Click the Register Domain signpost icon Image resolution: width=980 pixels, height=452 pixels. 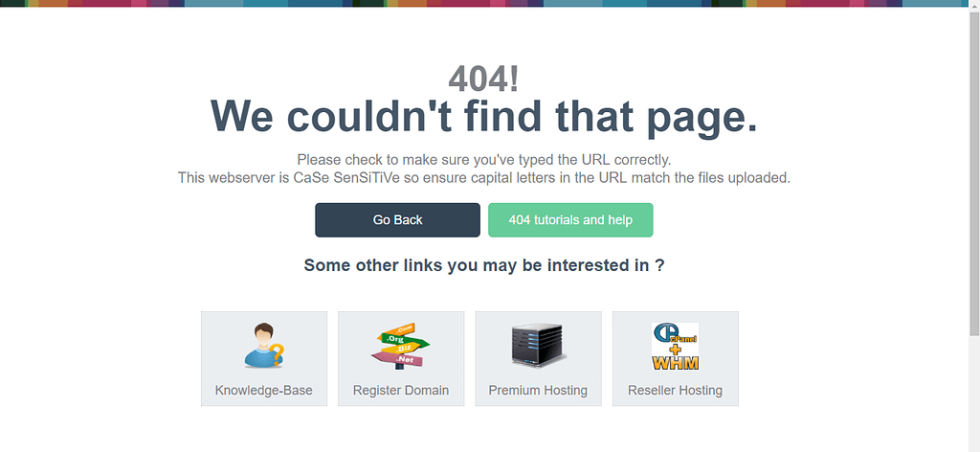[400, 346]
